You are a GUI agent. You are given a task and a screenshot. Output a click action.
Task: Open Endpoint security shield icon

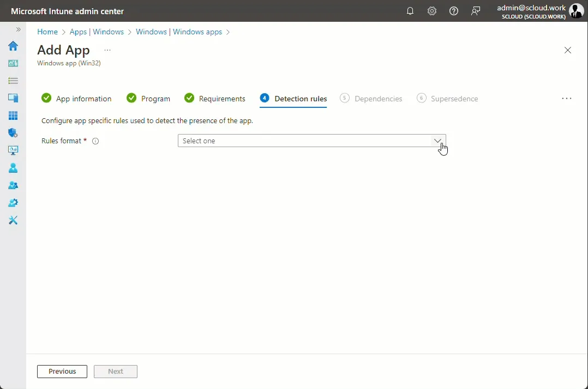click(13, 133)
